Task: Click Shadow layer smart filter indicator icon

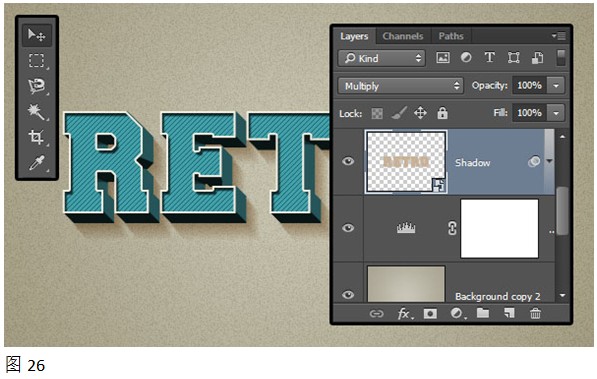Action: coord(534,162)
